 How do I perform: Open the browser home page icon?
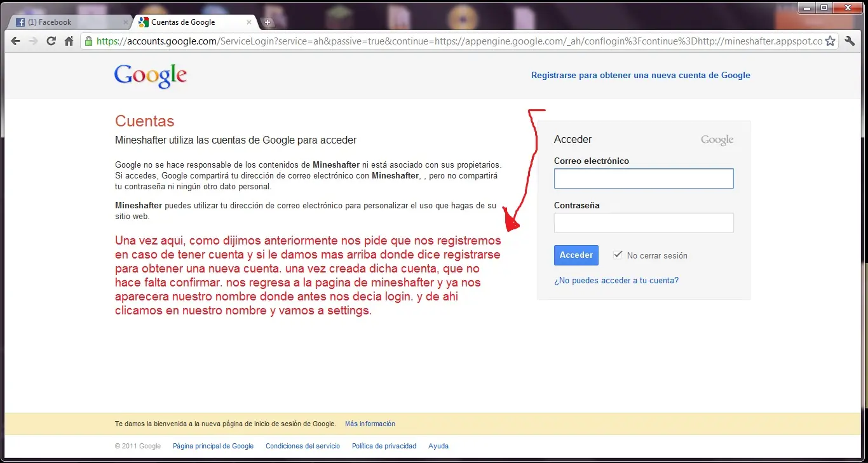69,41
